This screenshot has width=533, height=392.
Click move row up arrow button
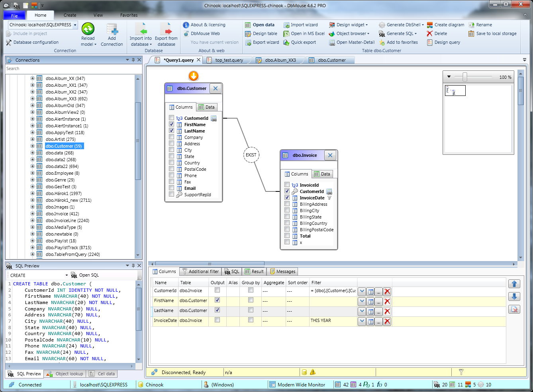click(514, 284)
